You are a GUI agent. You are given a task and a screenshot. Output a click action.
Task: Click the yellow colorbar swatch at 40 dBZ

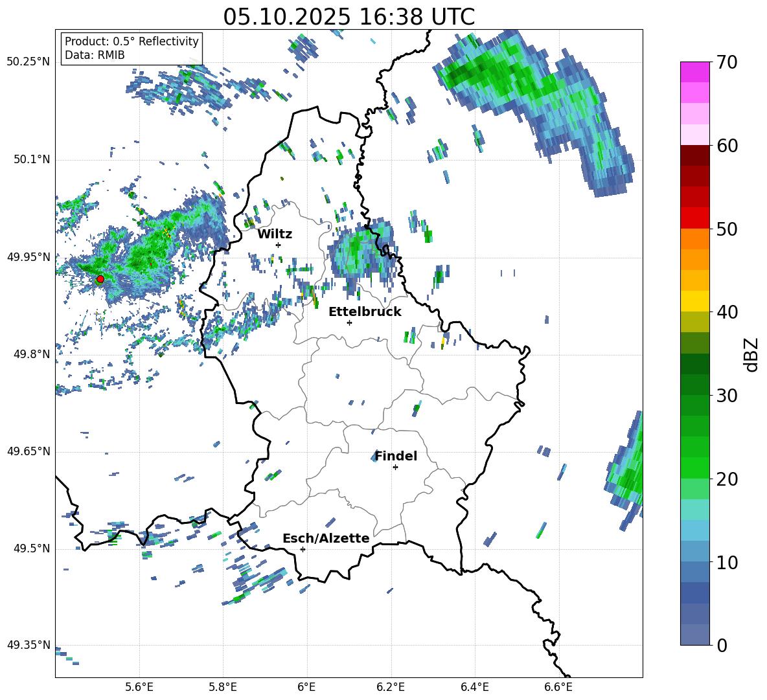pos(694,301)
